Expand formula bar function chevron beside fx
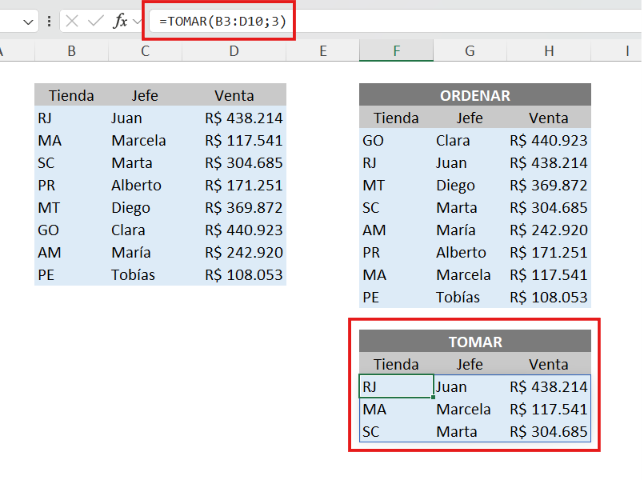 coord(138,21)
